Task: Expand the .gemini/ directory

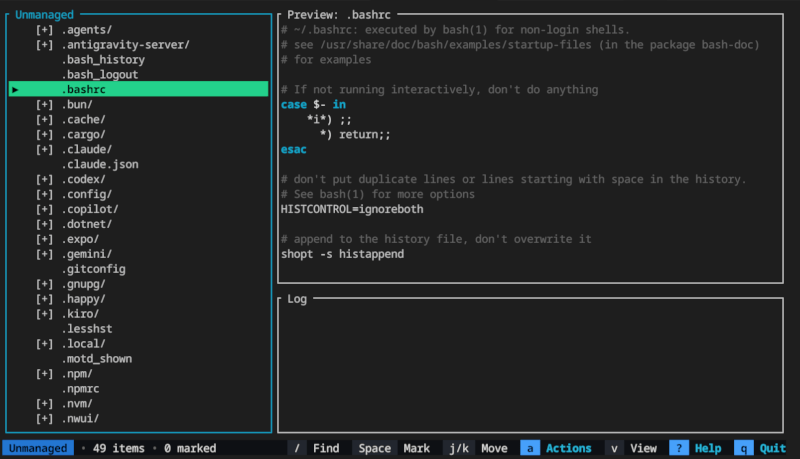Action: click(44, 254)
